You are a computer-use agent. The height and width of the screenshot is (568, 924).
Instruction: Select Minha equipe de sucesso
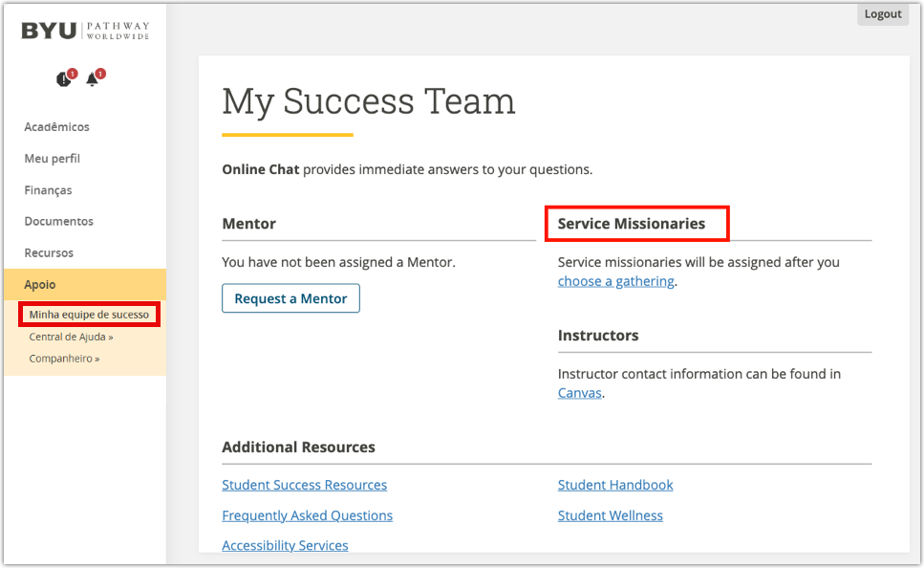(x=89, y=315)
